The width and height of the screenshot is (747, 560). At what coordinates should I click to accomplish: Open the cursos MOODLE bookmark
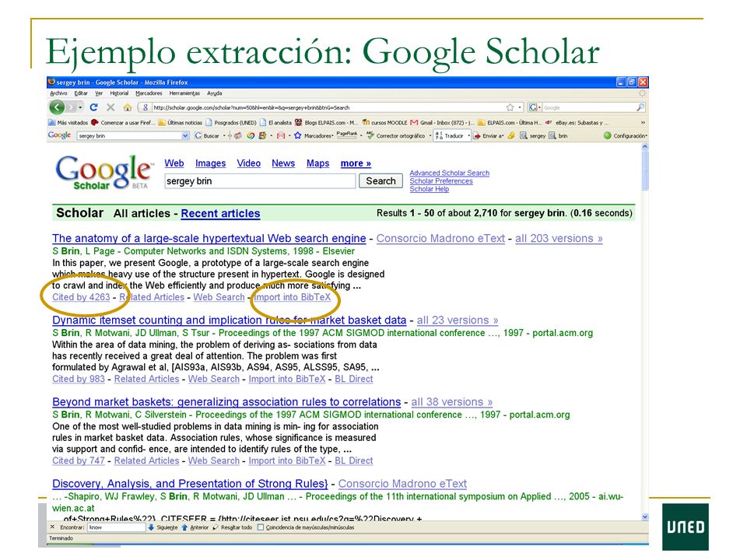tap(385, 122)
